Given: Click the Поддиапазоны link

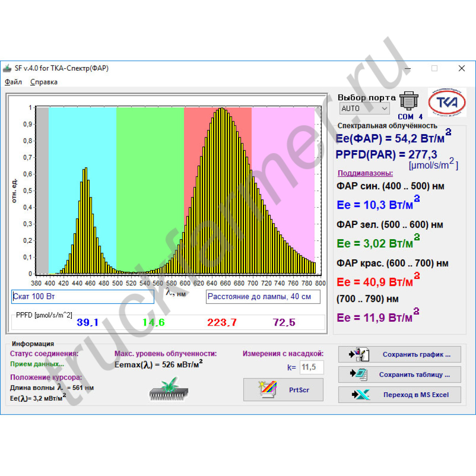Looking at the screenshot, I should point(365,173).
